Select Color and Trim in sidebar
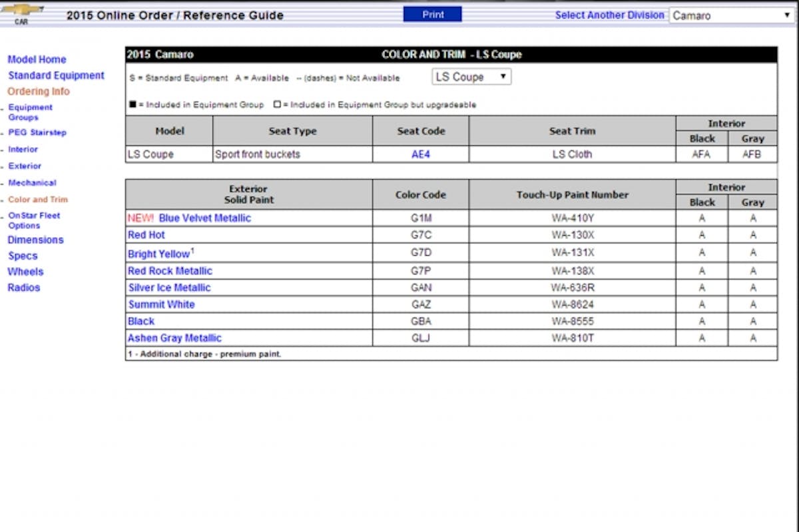Screen dimensions: 799x532 pos(38,199)
